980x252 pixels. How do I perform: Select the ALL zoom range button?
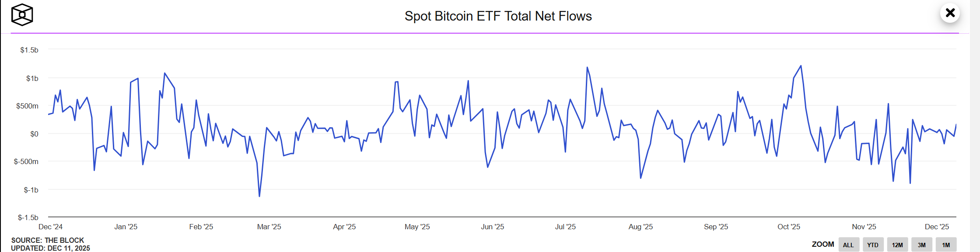tap(848, 245)
